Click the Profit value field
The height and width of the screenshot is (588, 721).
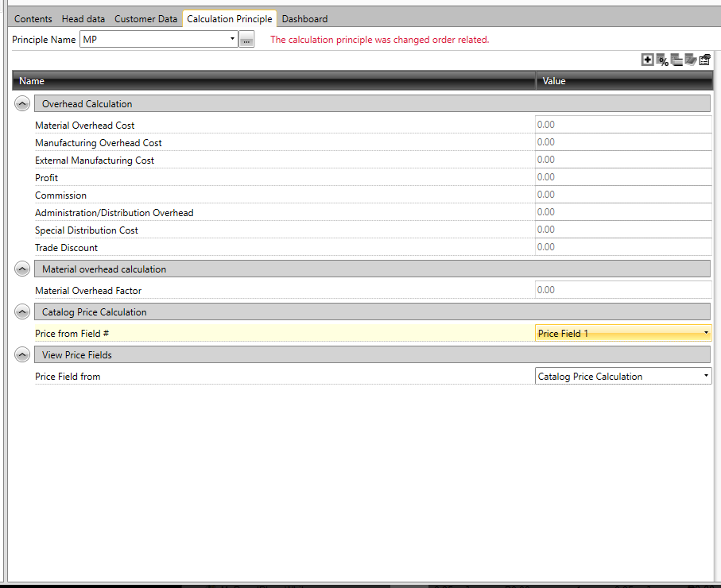(623, 177)
